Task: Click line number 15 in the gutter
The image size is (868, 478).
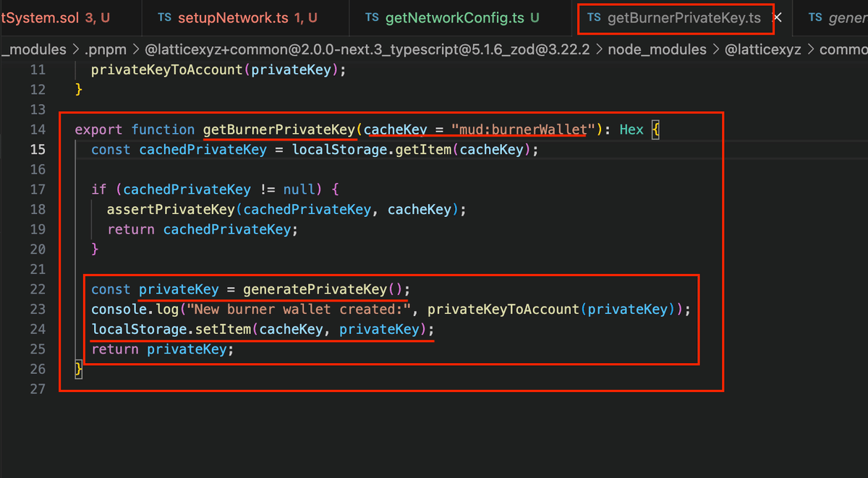Action: tap(37, 150)
